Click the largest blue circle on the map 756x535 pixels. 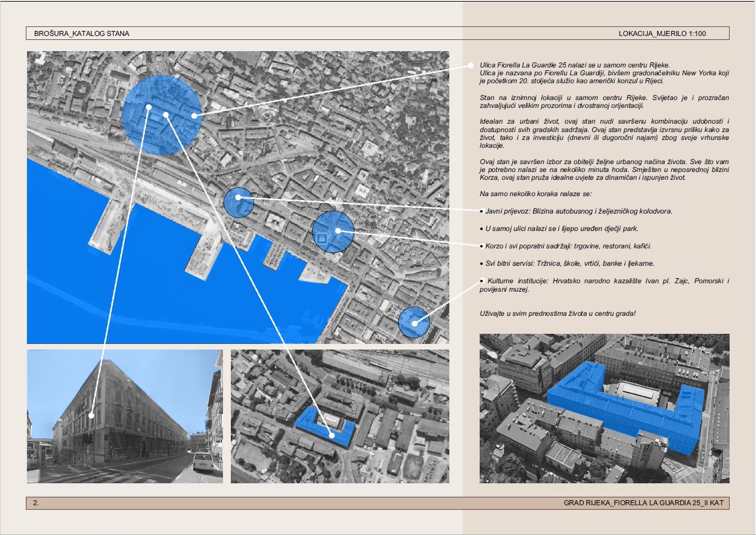pyautogui.click(x=162, y=115)
